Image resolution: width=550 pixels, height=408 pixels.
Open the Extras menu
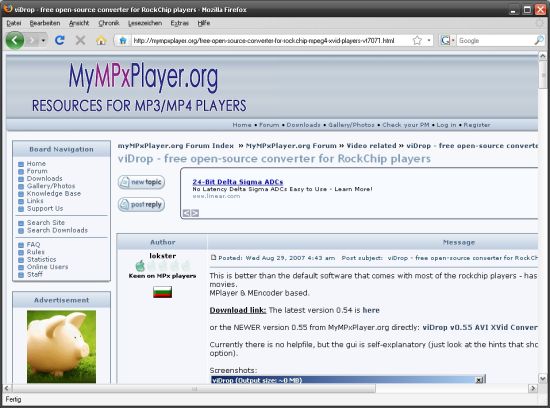[180, 23]
